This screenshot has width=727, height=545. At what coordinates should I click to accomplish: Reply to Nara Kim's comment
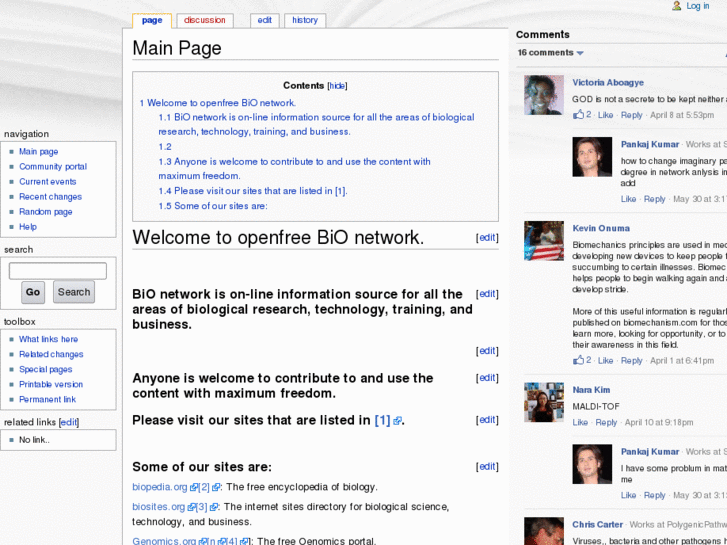coord(606,423)
